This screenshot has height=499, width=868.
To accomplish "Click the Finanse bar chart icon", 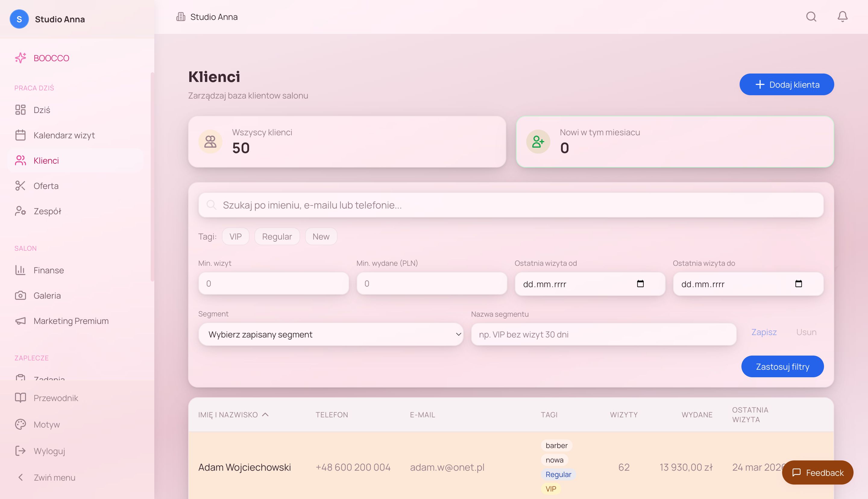I will [x=20, y=270].
